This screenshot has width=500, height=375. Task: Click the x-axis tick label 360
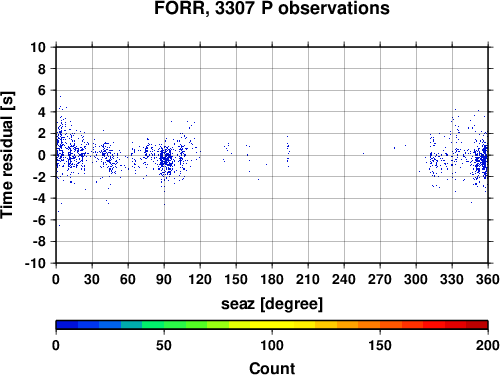pyautogui.click(x=488, y=279)
